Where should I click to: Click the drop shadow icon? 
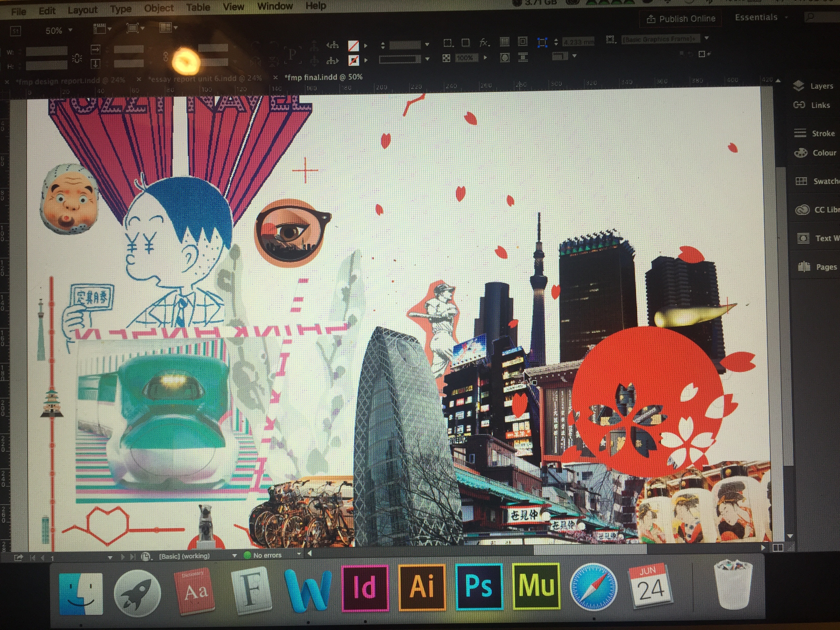[466, 42]
